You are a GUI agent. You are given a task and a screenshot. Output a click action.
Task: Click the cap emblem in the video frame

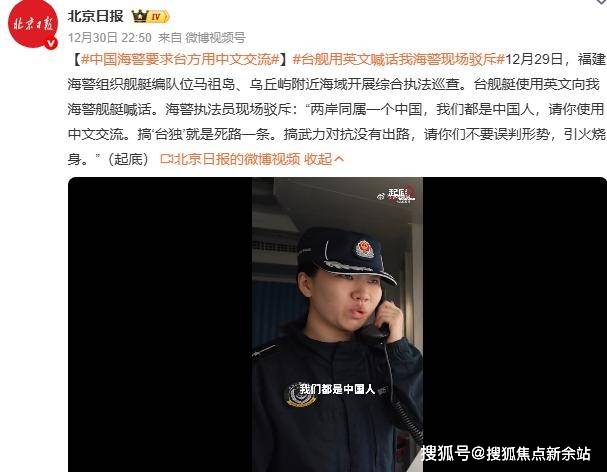coord(364,249)
